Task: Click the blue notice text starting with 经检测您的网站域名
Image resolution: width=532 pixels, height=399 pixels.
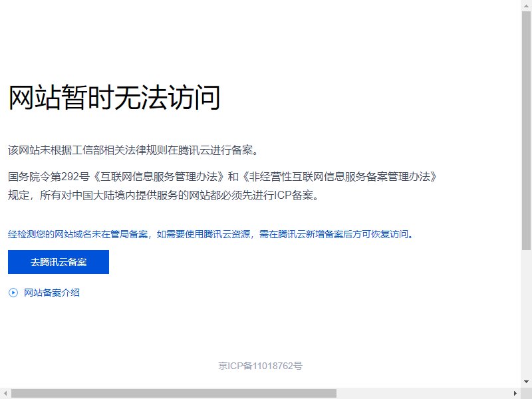Action: pyautogui.click(x=211, y=234)
